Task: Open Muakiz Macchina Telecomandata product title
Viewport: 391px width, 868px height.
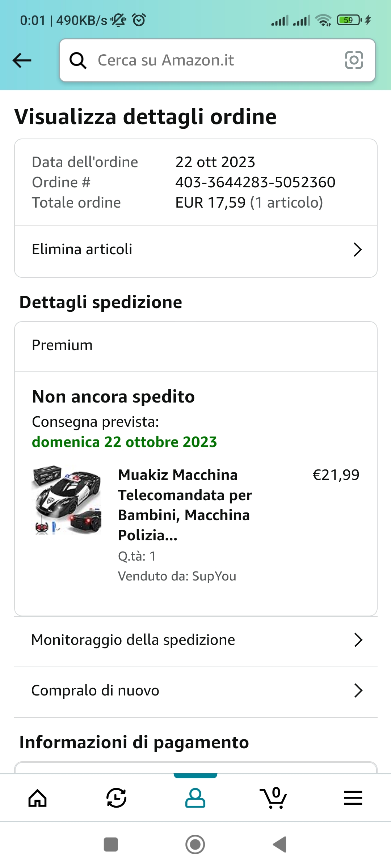Action: tap(185, 505)
